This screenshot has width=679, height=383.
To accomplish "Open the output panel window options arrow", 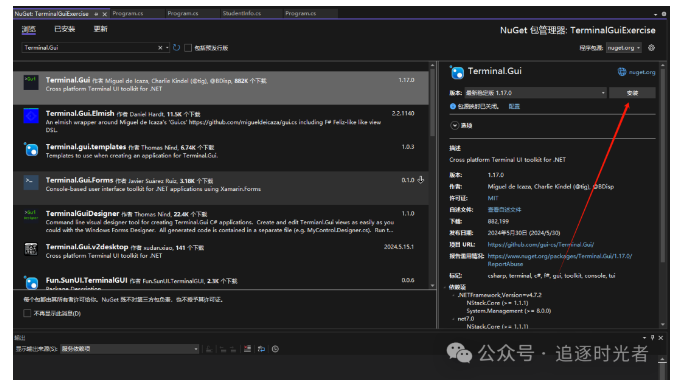I will (644, 338).
